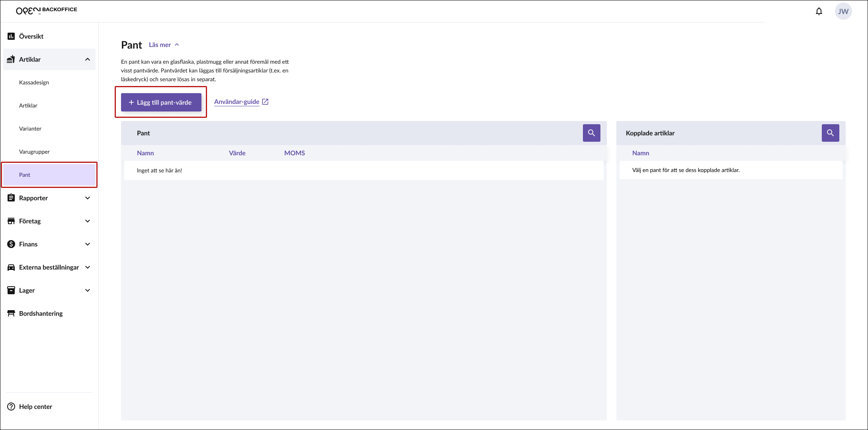Open Varugrupper in sidebar
Viewport: 868px width, 430px height.
49,152
